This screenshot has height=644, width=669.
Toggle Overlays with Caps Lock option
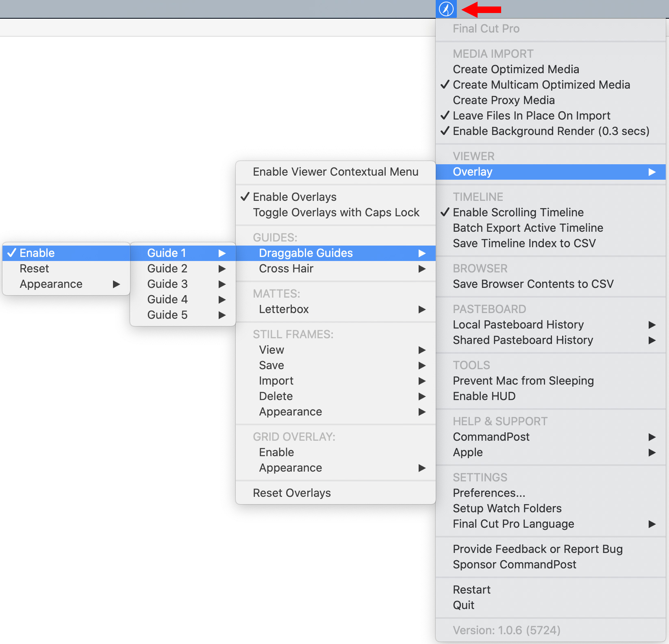pyautogui.click(x=336, y=212)
